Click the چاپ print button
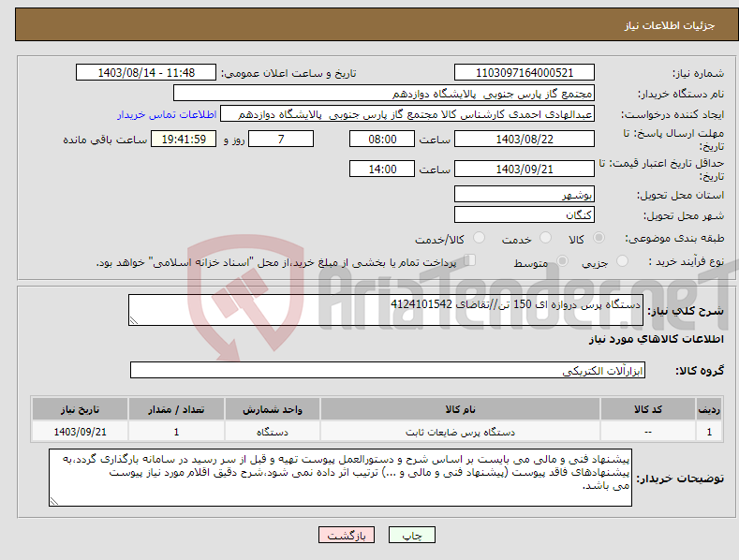The width and height of the screenshot is (739, 560). [x=411, y=536]
